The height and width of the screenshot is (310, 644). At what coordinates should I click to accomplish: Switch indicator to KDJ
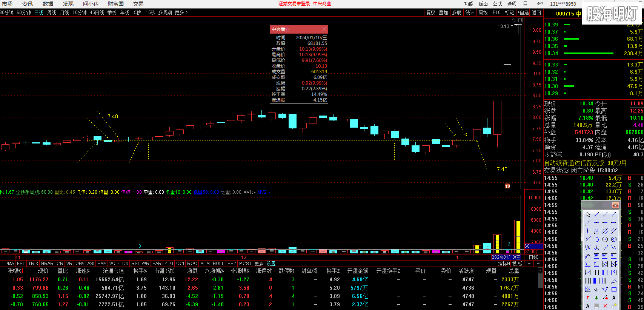[169, 264]
